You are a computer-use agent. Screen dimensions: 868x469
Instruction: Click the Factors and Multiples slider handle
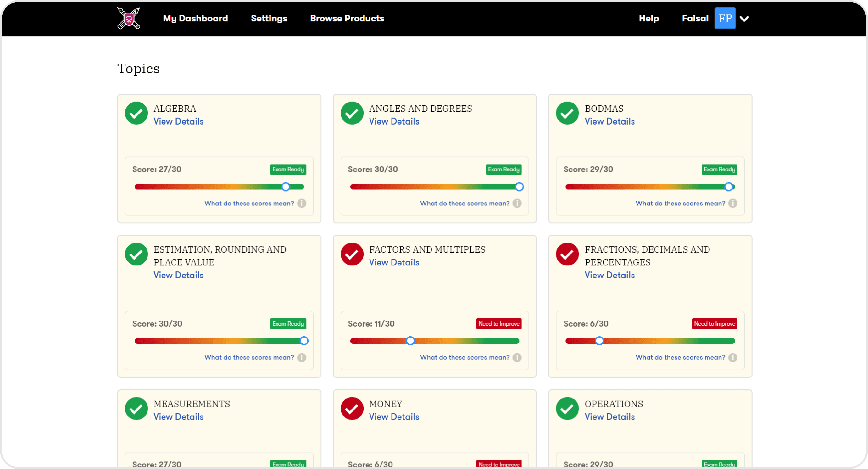pos(410,341)
